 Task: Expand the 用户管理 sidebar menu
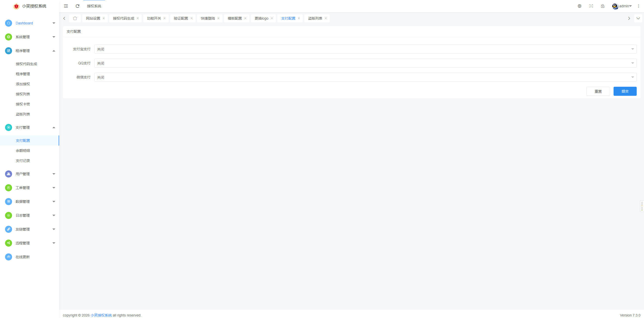[30, 174]
